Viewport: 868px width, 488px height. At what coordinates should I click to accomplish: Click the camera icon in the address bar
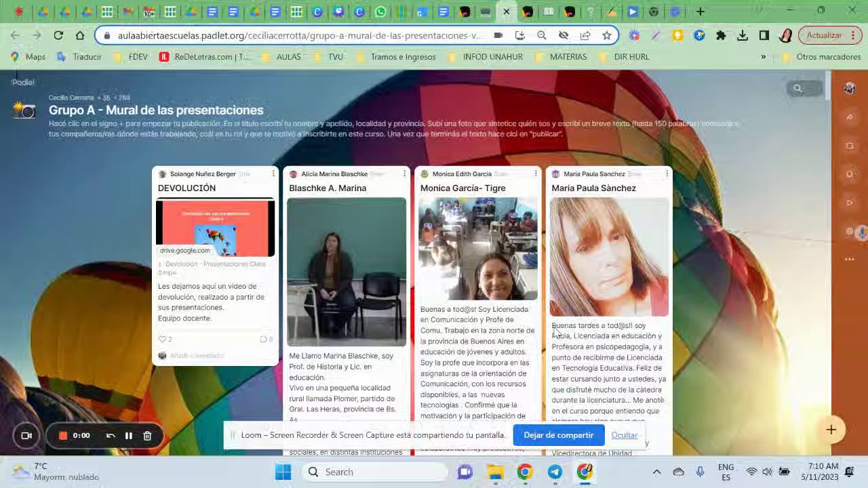[498, 35]
